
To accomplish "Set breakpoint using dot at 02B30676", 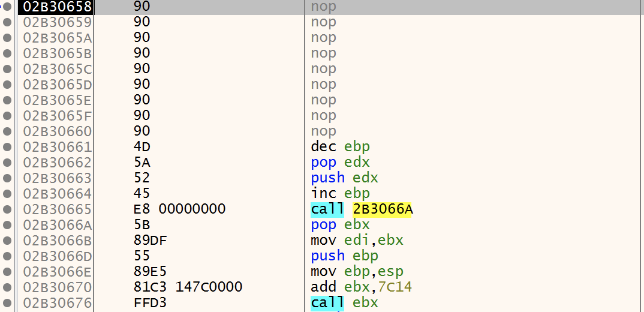I will tap(8, 303).
